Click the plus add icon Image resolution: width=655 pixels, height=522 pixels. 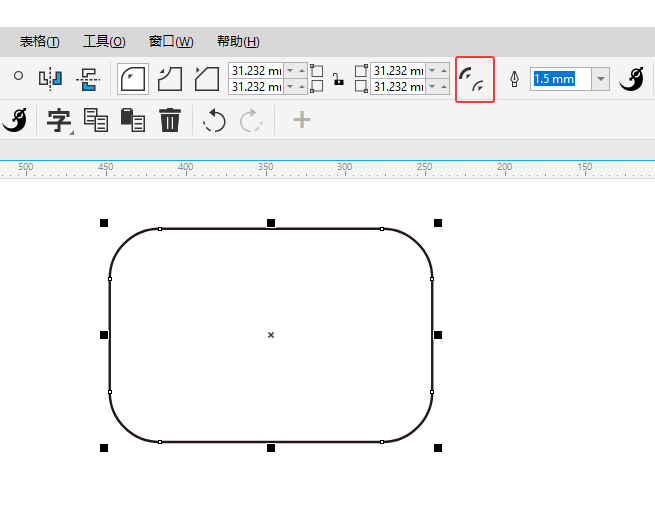(x=302, y=120)
